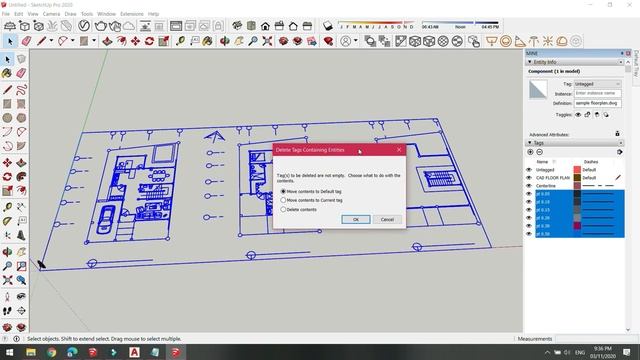Open the Tag dropdown showing Untagged
The height and width of the screenshot is (360, 640).
598,84
